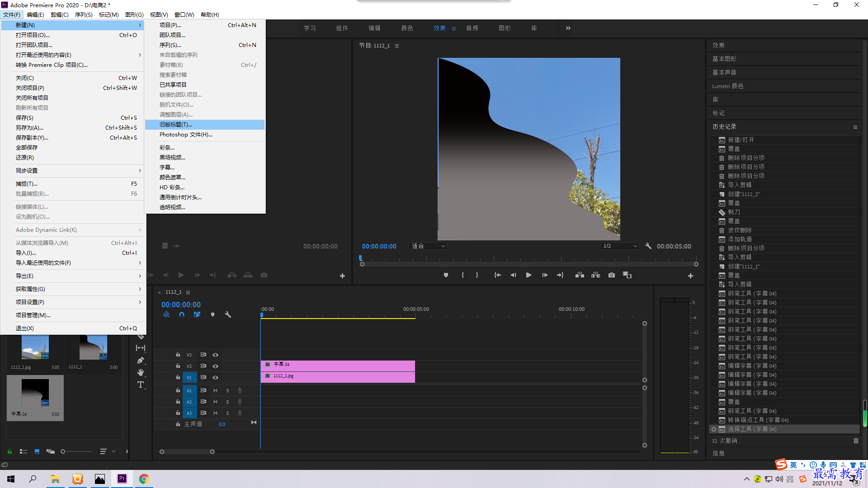Image resolution: width=868 pixels, height=488 pixels.
Task: Click the Play button in Program monitor
Action: pyautogui.click(x=528, y=275)
